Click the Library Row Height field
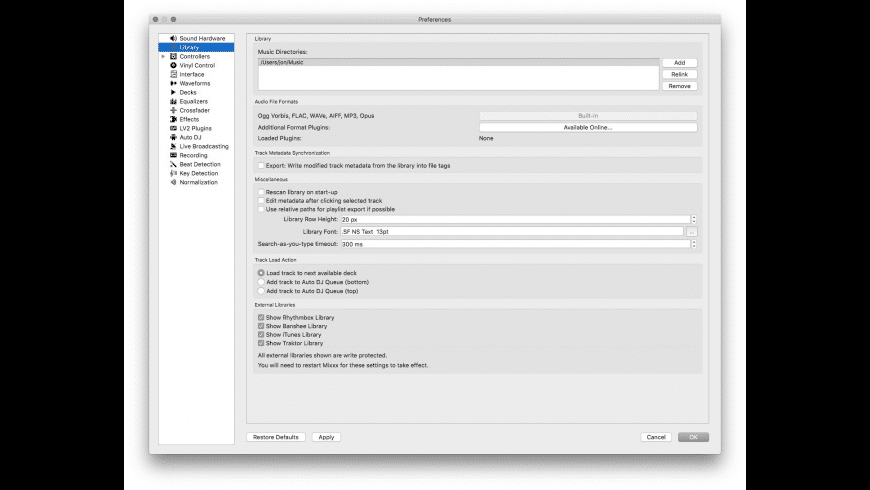870x490 pixels. [515, 219]
